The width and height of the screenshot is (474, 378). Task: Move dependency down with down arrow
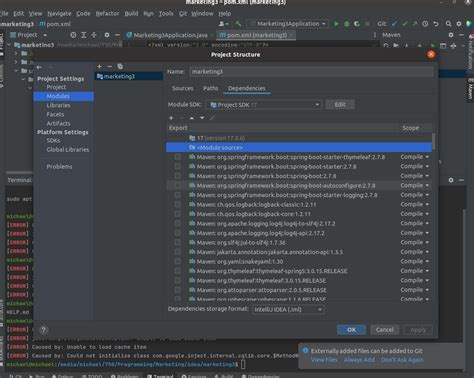pos(202,118)
